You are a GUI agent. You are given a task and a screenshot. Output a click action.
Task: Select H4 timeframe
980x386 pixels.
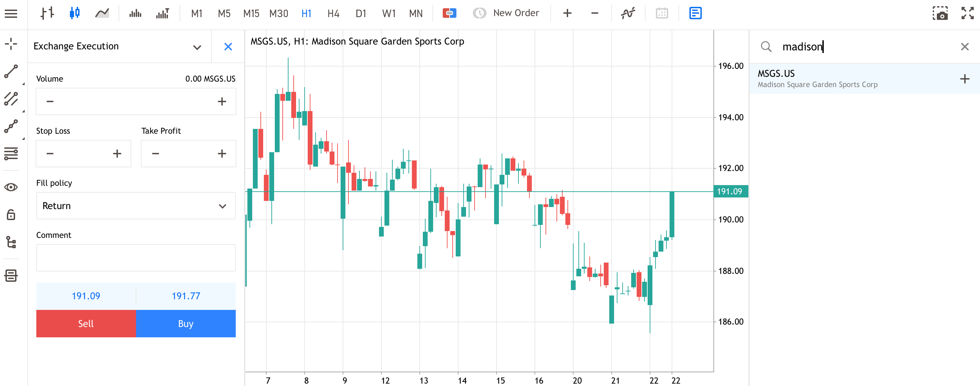[333, 14]
